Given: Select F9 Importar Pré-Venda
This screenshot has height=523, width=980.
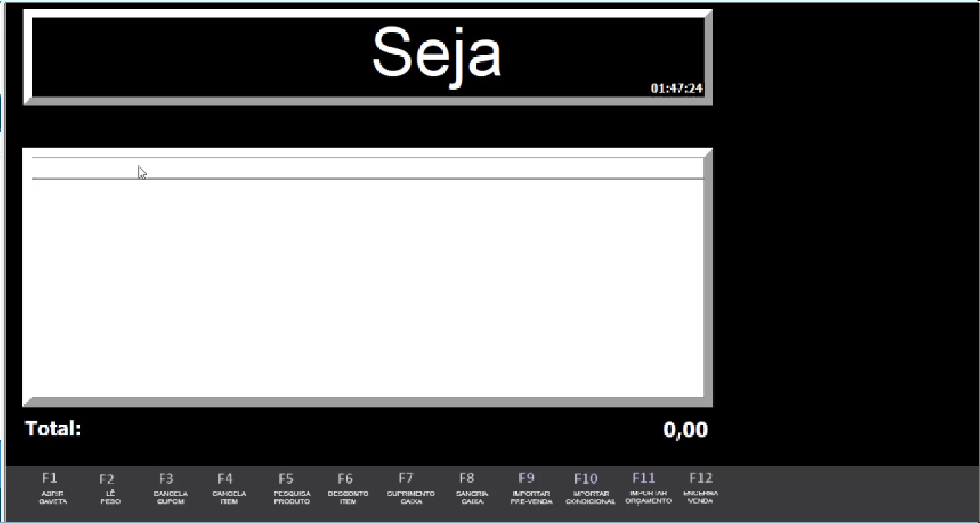Looking at the screenshot, I should [530, 487].
